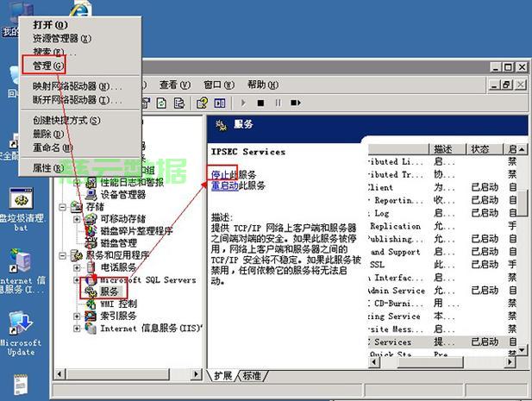Select the 'Replication' service row
This screenshot has width=532, height=401.
click(x=442, y=226)
